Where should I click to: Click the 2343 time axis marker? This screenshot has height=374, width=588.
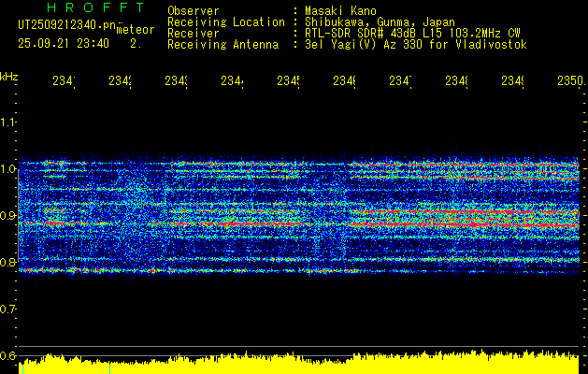click(x=177, y=81)
